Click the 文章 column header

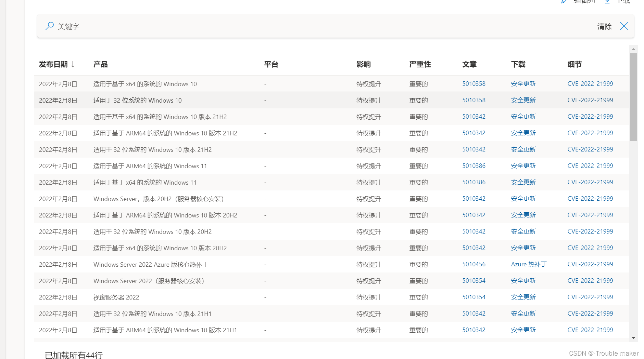pyautogui.click(x=469, y=64)
